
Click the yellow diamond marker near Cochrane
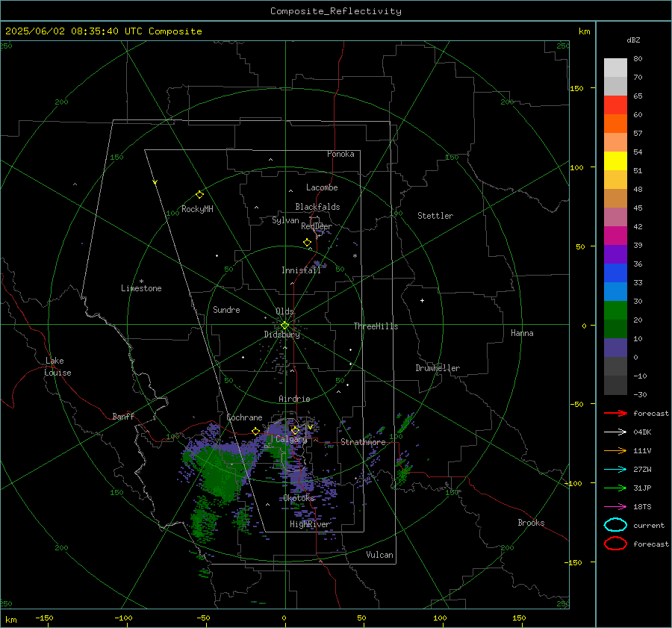256,431
